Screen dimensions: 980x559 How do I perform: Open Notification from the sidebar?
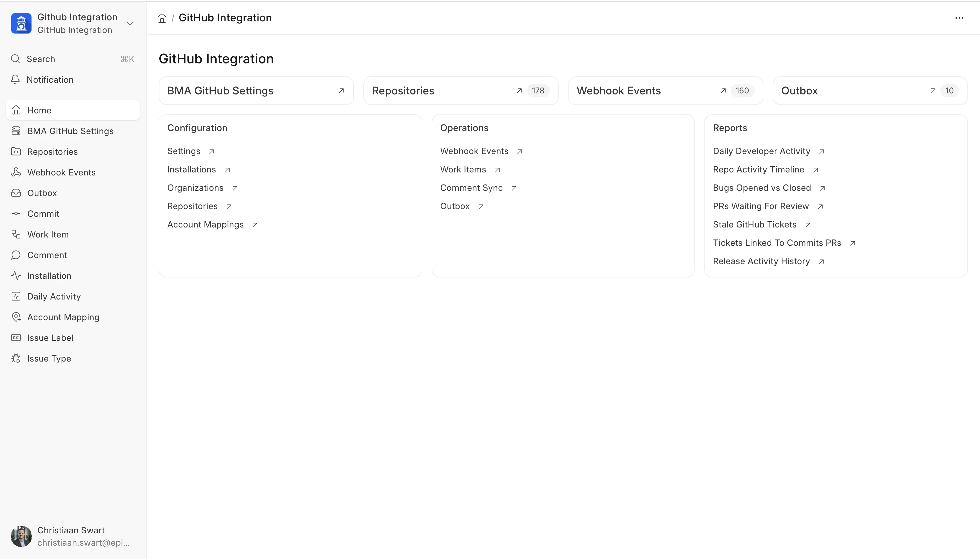73,80
